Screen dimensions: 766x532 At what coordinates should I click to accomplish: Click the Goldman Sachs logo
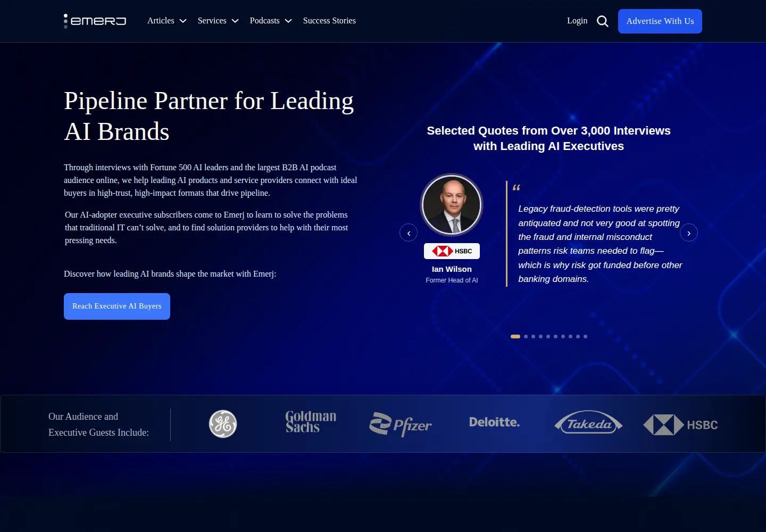pos(311,422)
